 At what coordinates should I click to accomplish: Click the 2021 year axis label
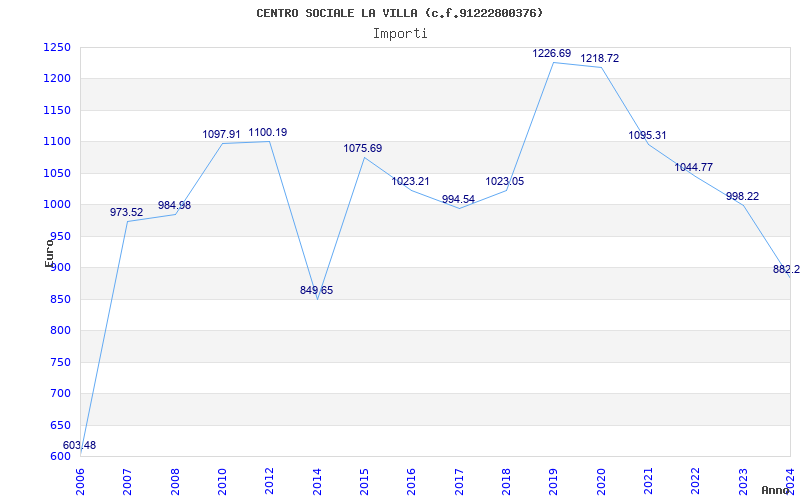(x=648, y=481)
